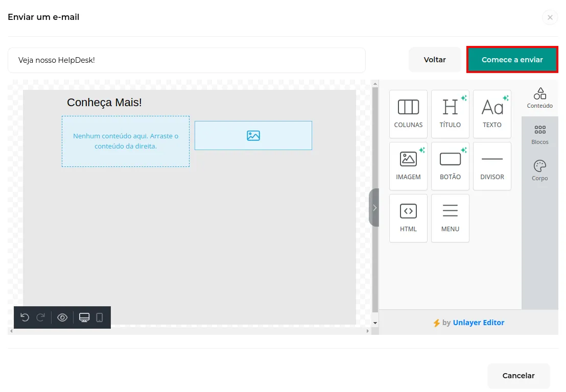This screenshot has width=566, height=392.
Task: Click the canvas vertical scrollbar up arrow
Action: [x=375, y=84]
